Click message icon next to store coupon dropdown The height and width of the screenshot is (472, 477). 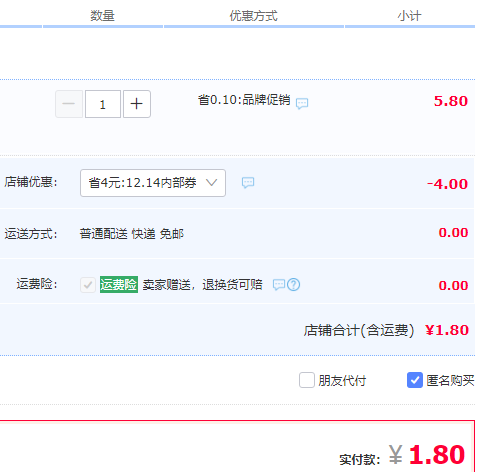point(248,183)
